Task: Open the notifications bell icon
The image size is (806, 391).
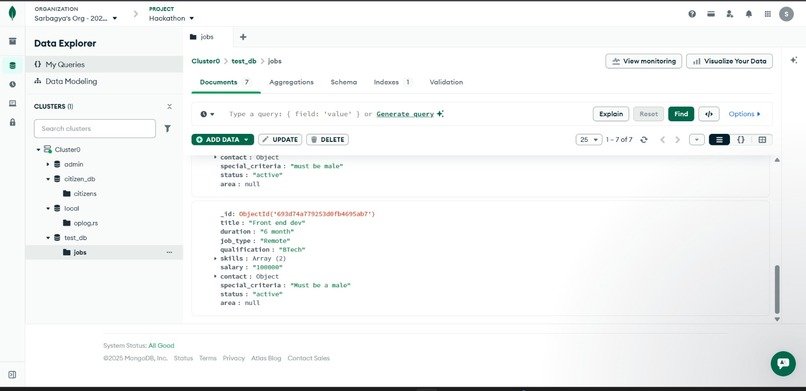Action: click(749, 14)
